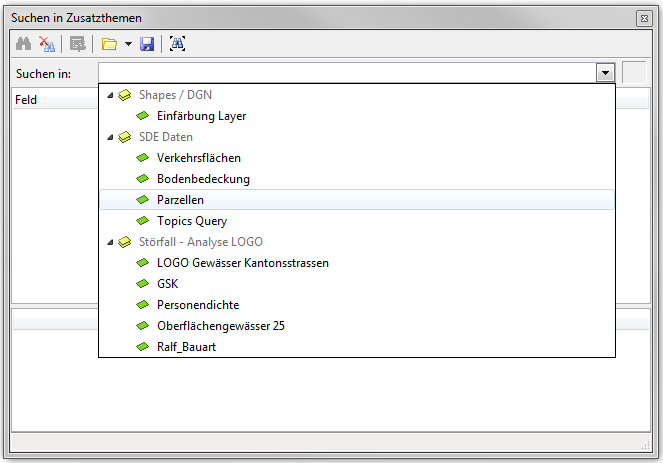Select the Bodenbedeckung entry
663x463 pixels.
tap(203, 179)
